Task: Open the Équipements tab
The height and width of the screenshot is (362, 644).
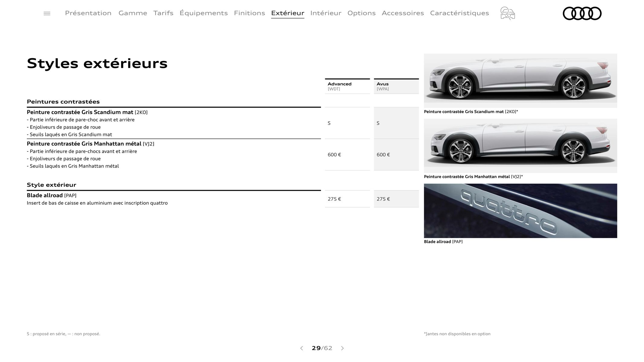Action: click(x=203, y=13)
